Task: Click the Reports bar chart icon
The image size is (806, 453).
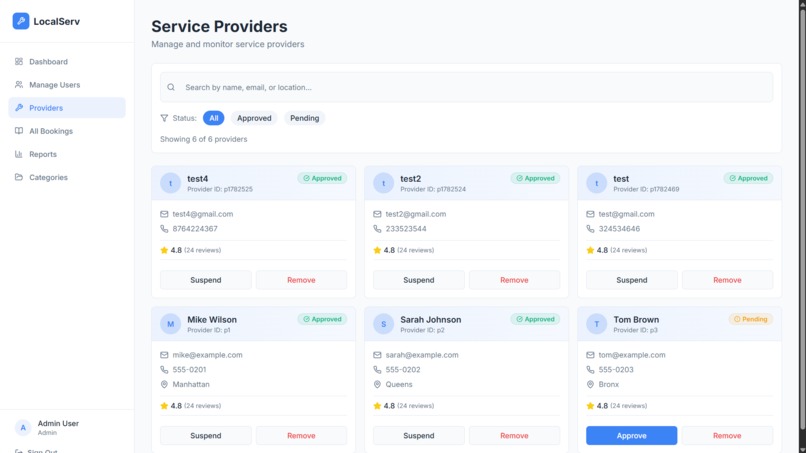Action: click(19, 154)
